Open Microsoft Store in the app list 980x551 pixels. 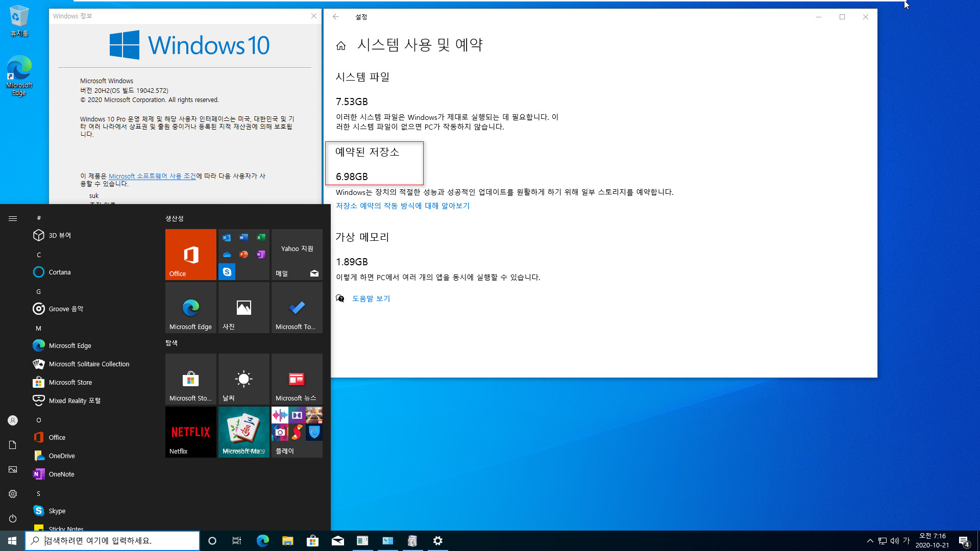[92, 382]
